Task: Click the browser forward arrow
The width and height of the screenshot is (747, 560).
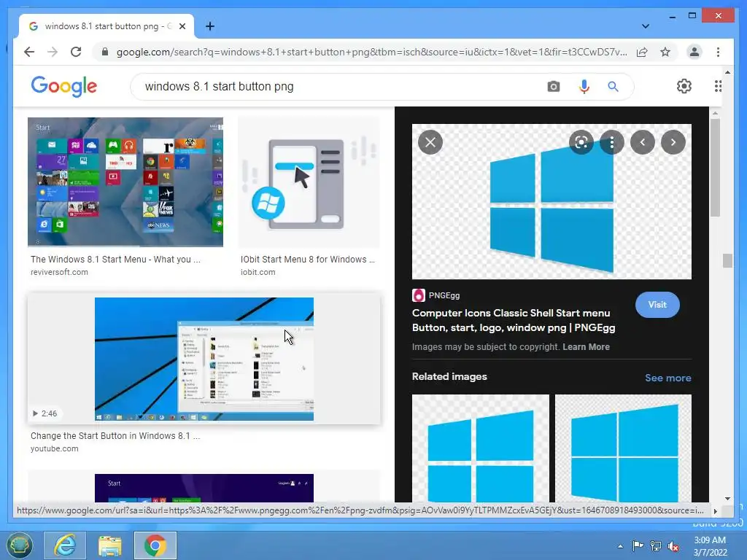Action: coord(53,52)
